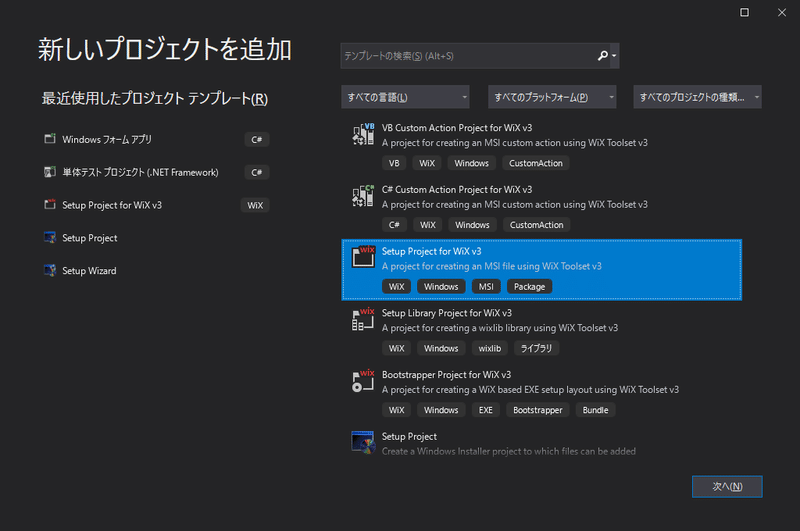800x531 pixels.
Task: Click C# badge beside 単体テスト プロジェクト
Action: [x=257, y=172]
